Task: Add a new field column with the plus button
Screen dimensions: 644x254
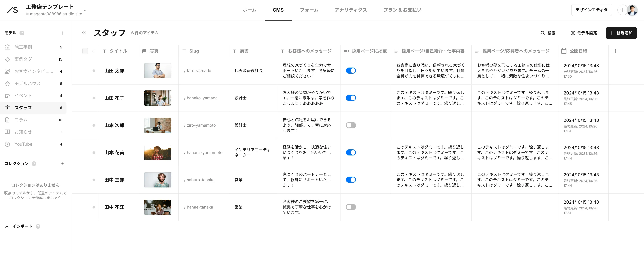Action: [x=616, y=51]
